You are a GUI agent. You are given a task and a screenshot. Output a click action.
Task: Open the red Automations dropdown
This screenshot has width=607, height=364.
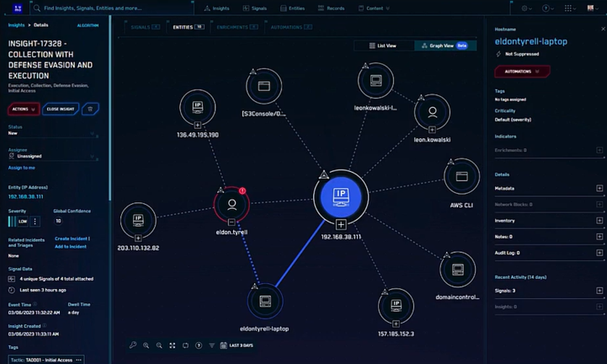[x=522, y=72]
